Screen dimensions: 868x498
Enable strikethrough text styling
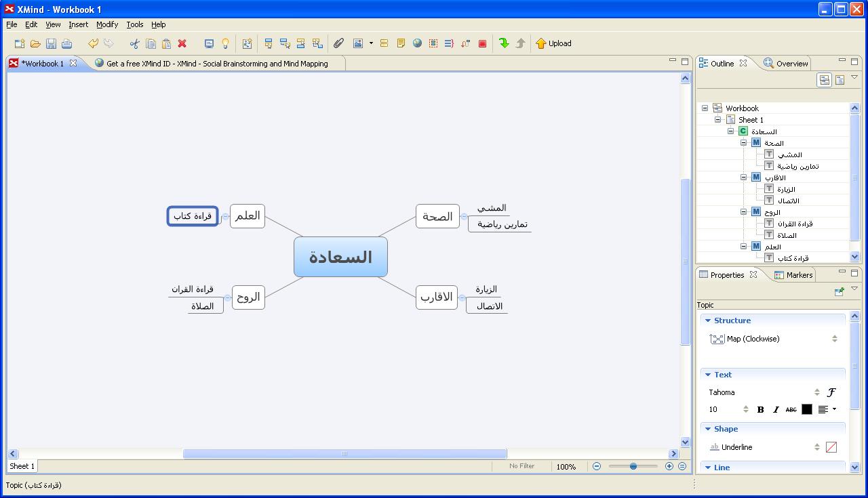(791, 409)
